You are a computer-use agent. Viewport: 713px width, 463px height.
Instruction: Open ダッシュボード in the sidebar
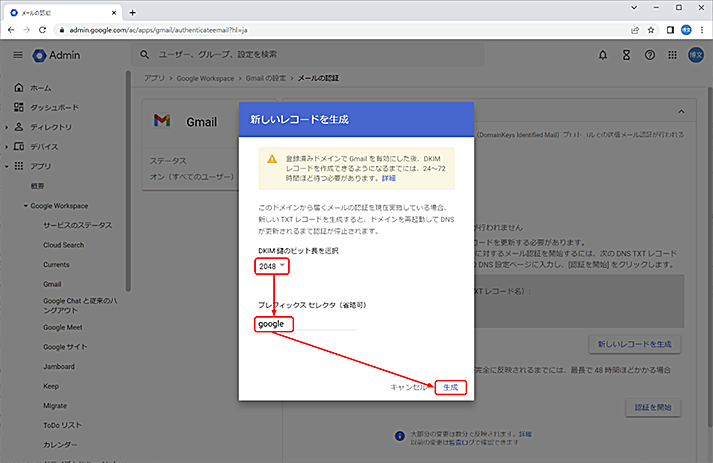(54, 107)
